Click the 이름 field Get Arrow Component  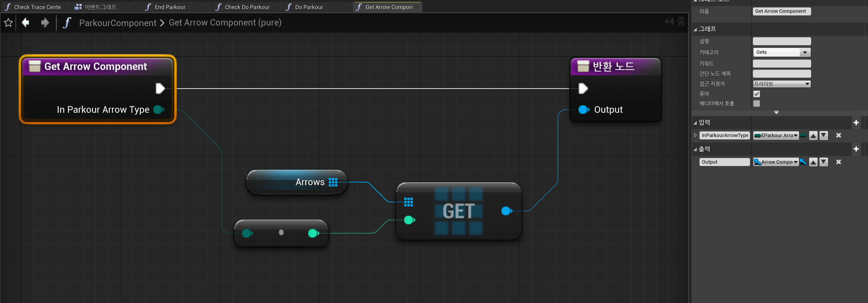(x=781, y=11)
